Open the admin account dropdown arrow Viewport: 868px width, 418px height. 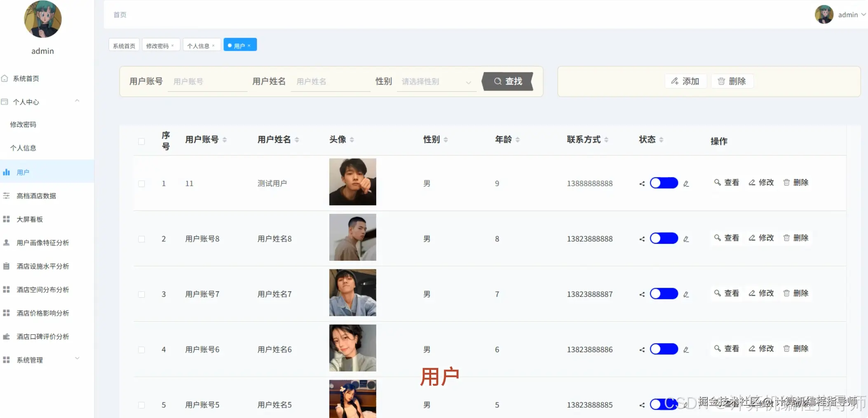pos(863,14)
